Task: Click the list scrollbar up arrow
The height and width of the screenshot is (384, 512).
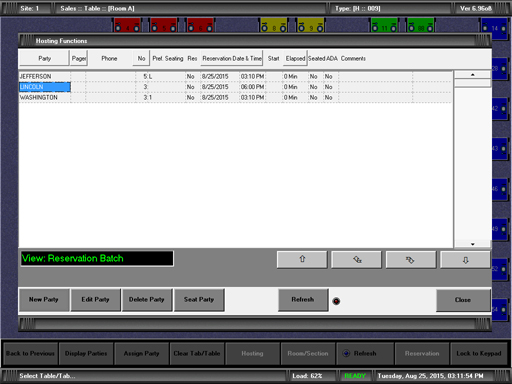Action: (472, 75)
